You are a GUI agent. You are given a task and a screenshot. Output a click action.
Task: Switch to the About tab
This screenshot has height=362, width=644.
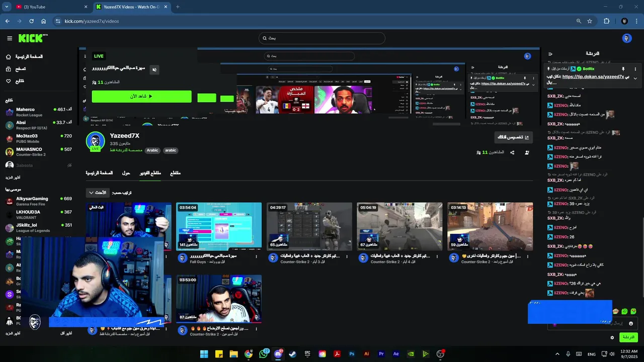[x=126, y=173]
